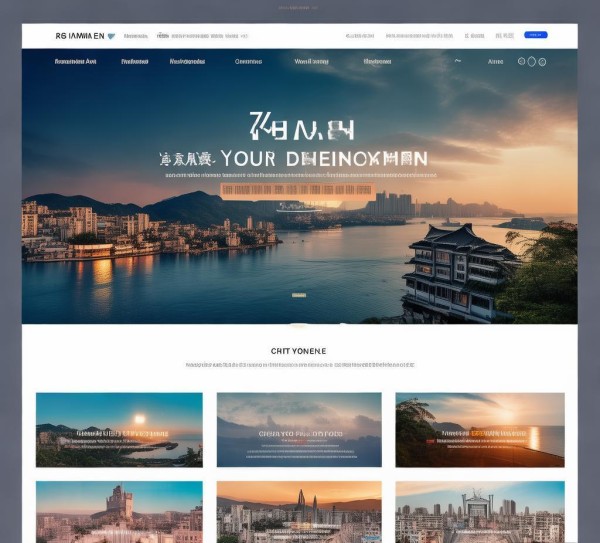Select the third item in the dark navigation bar

(x=187, y=61)
